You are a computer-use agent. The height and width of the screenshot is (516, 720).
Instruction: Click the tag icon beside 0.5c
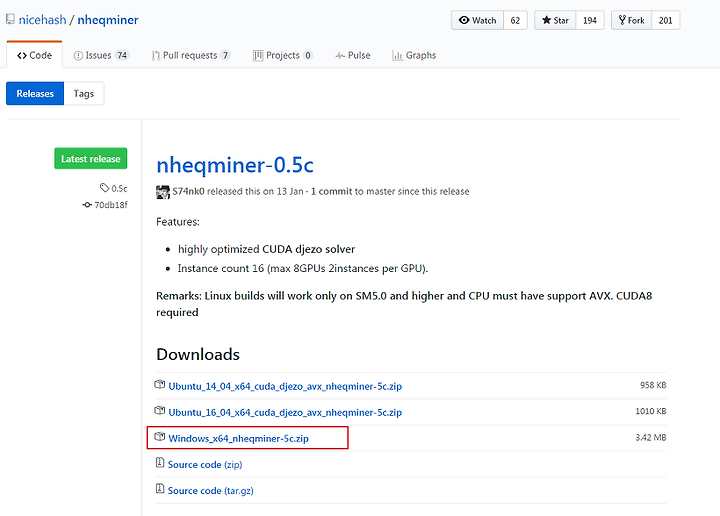click(105, 188)
